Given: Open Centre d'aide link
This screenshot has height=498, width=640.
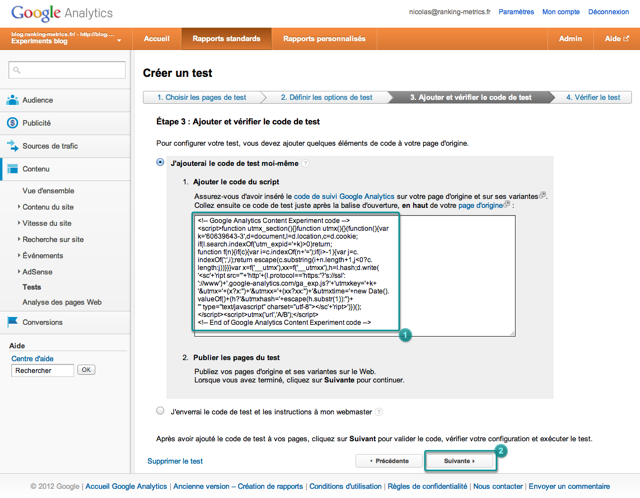Looking at the screenshot, I should pyautogui.click(x=32, y=358).
